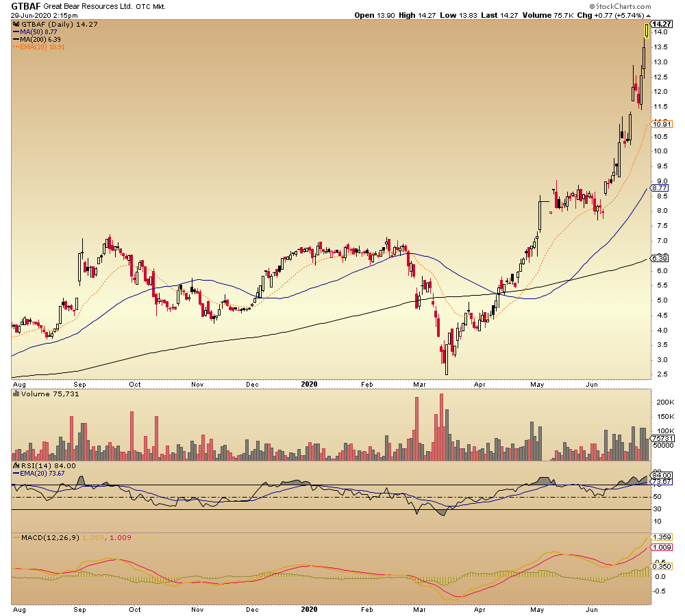Click the Jun label on the price chart's time axis
685x616 pixels.
pos(592,385)
